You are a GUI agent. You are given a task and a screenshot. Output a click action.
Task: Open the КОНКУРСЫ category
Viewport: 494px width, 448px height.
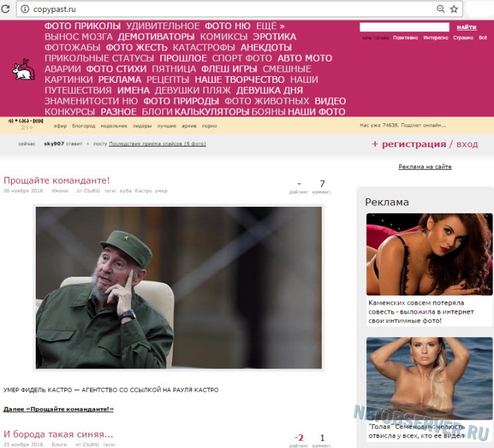tap(70, 111)
